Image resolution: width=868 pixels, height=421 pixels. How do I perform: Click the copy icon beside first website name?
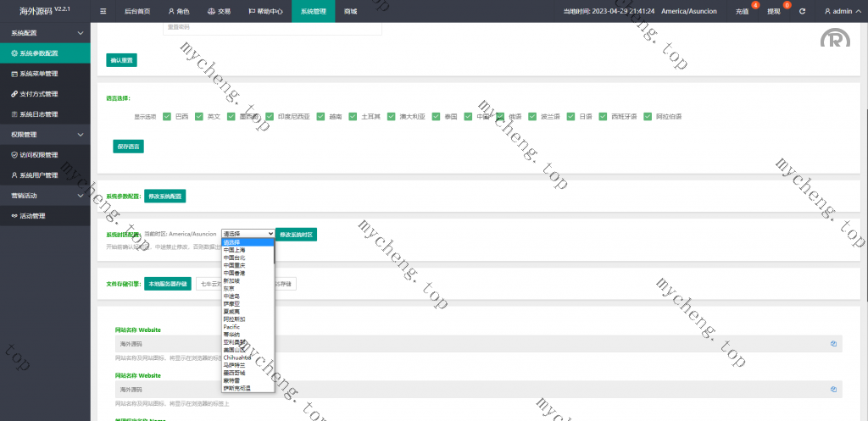point(833,343)
